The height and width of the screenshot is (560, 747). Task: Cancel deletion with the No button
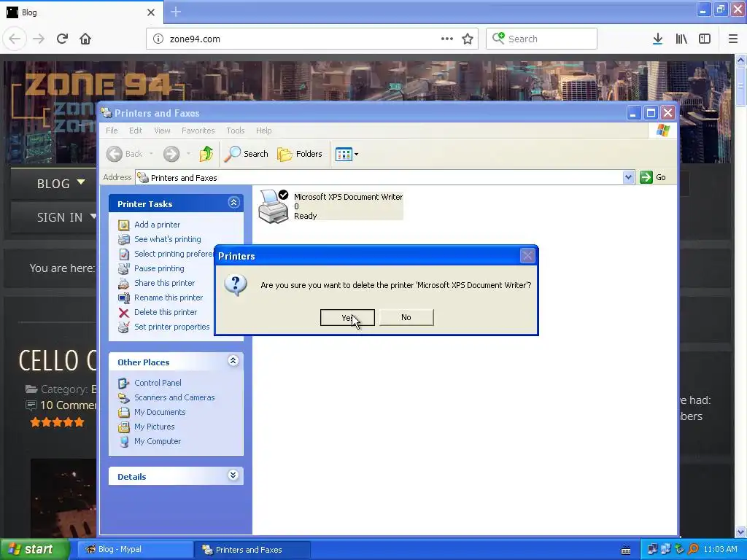(x=406, y=318)
